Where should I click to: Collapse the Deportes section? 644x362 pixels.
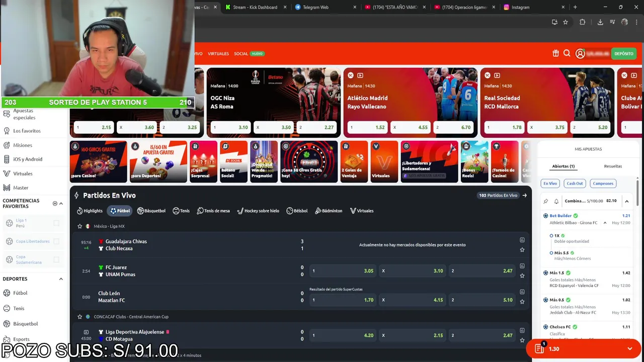[61, 279]
